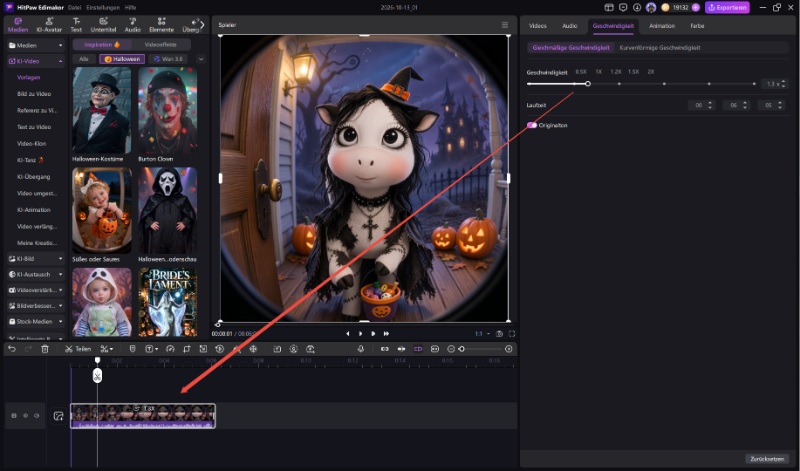The height and width of the screenshot is (471, 800).
Task: Open the player hamburger menu
Action: click(505, 25)
